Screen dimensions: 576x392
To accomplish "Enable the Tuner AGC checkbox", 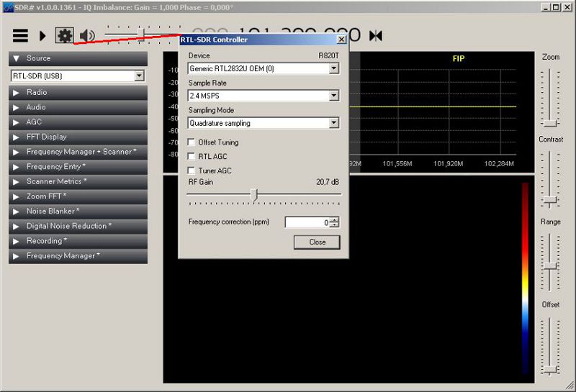I will (191, 170).
